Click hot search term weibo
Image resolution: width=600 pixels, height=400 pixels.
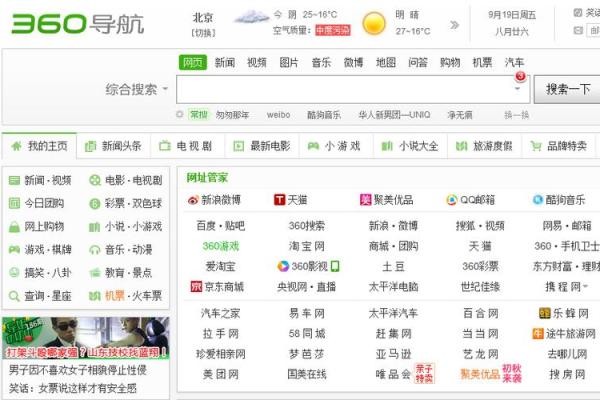click(x=279, y=115)
